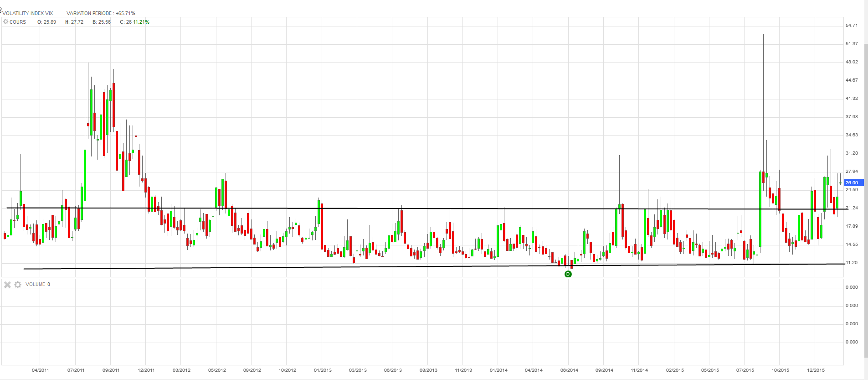868x380 pixels.
Task: Click the 54.71 price axis value
Action: [x=852, y=26]
